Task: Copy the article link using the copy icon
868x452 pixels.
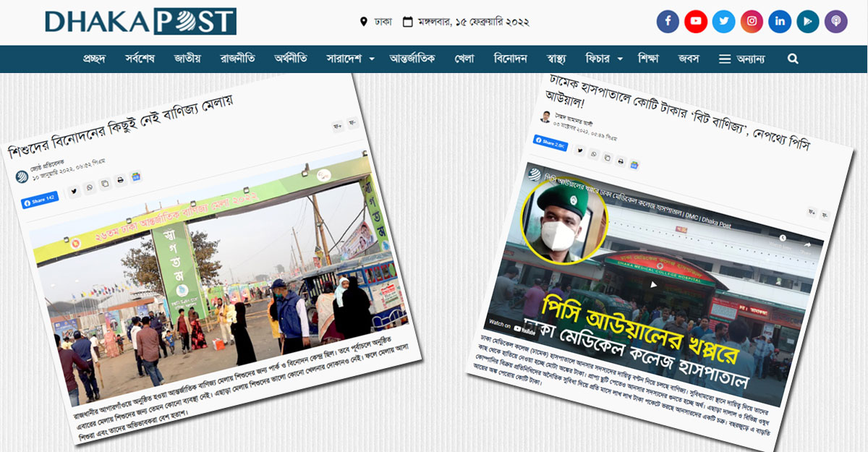Action: point(104,184)
